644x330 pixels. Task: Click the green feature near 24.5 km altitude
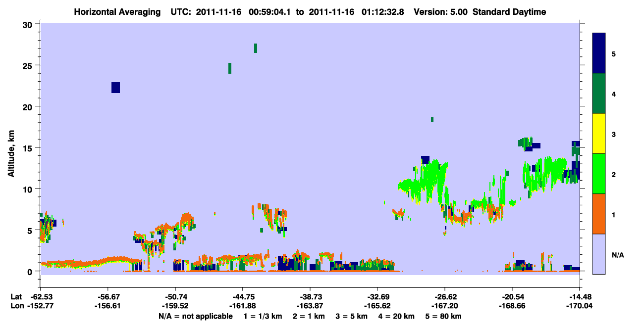pyautogui.click(x=230, y=68)
